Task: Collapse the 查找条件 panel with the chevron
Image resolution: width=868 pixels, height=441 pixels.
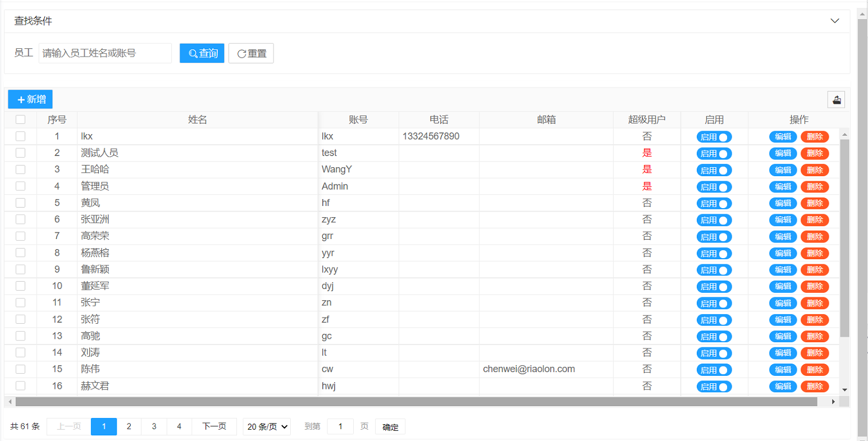Action: (x=835, y=20)
